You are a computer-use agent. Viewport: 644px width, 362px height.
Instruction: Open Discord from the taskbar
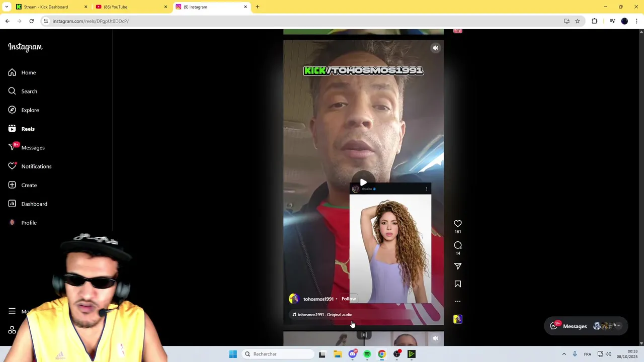click(353, 354)
